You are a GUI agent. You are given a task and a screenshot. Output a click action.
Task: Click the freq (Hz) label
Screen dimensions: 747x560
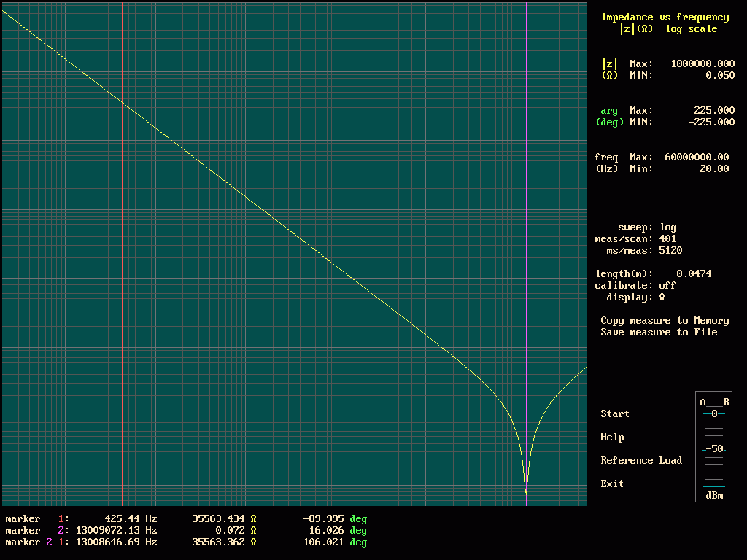(x=606, y=163)
